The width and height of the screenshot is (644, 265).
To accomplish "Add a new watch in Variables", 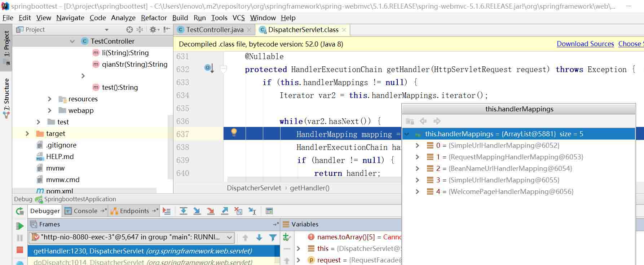I will pos(287,237).
